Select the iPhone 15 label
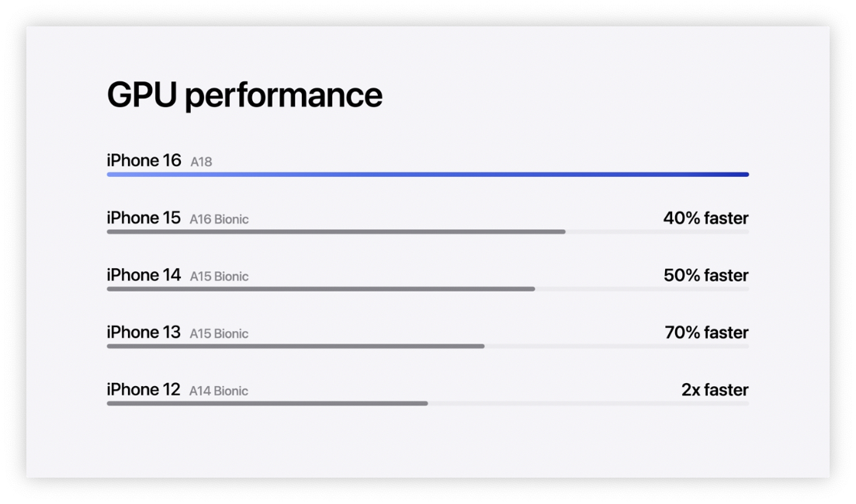 (x=144, y=218)
